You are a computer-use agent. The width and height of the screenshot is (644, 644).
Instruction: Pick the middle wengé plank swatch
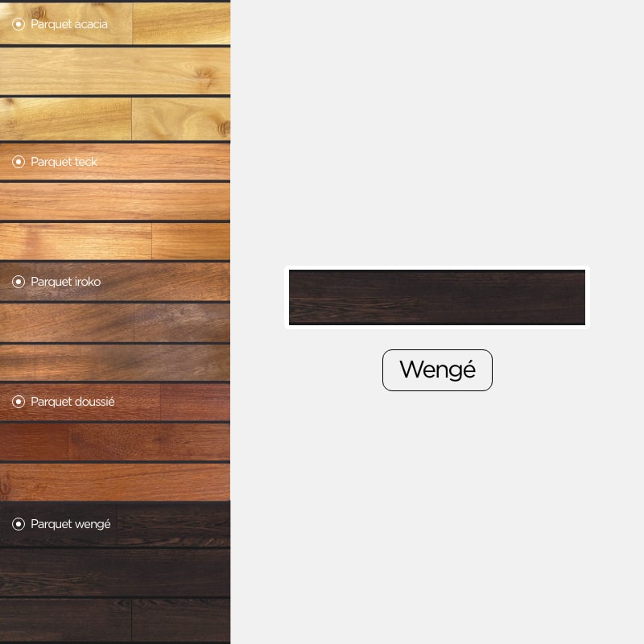pyautogui.click(x=115, y=572)
